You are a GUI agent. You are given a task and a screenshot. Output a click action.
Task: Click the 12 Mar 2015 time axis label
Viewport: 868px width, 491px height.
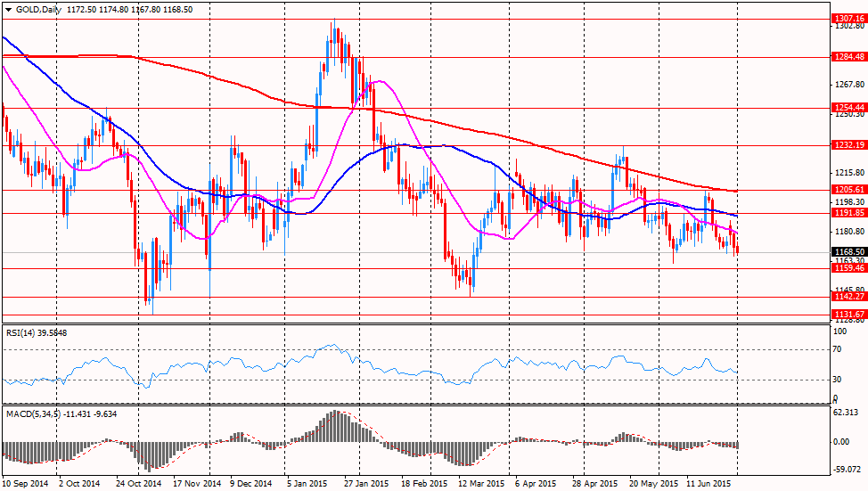[x=476, y=484]
